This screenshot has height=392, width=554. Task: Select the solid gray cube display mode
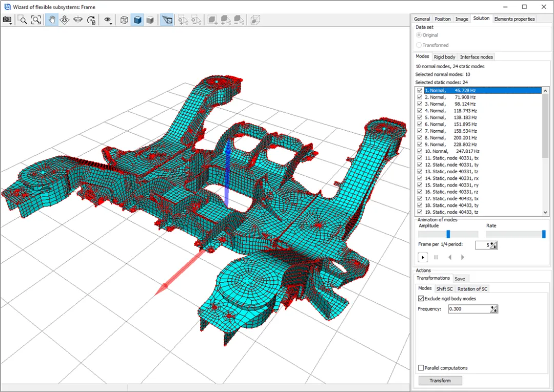[x=150, y=20]
